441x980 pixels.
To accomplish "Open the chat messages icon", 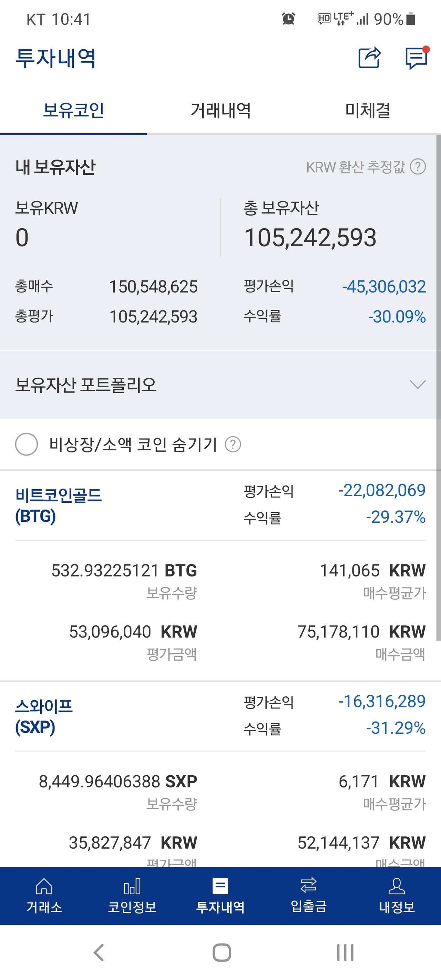I will pos(416,58).
